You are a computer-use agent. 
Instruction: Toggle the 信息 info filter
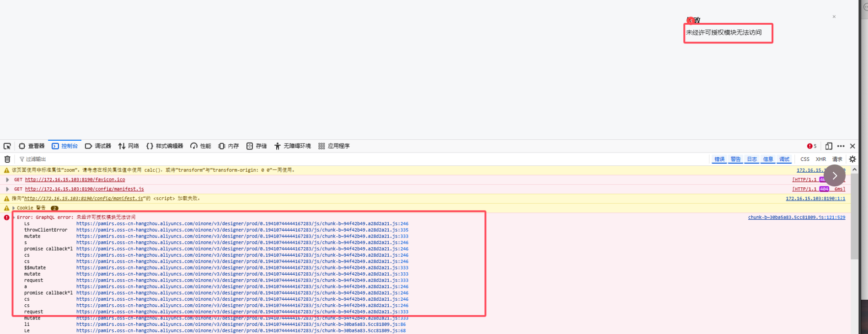coord(768,159)
